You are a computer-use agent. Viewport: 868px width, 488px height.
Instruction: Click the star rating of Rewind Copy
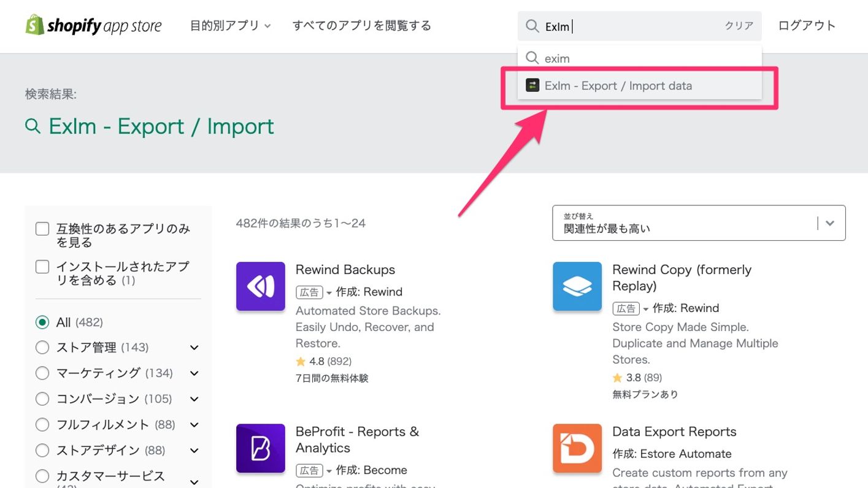[x=637, y=378]
